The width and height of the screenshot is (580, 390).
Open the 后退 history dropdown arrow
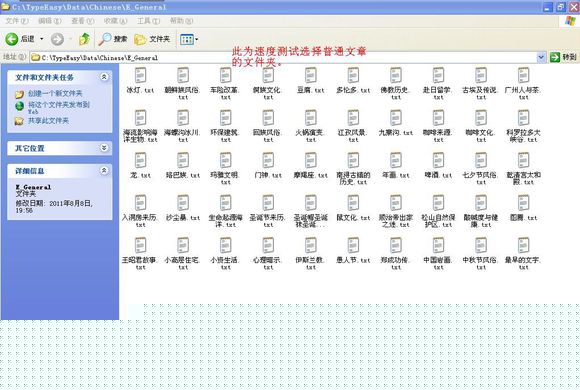coord(41,38)
